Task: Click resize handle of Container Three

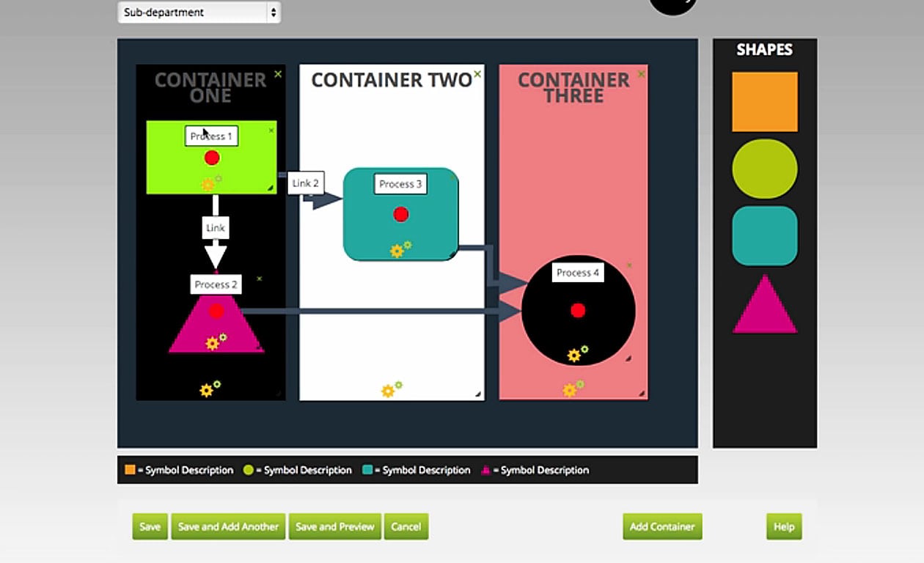Action: pos(642,394)
